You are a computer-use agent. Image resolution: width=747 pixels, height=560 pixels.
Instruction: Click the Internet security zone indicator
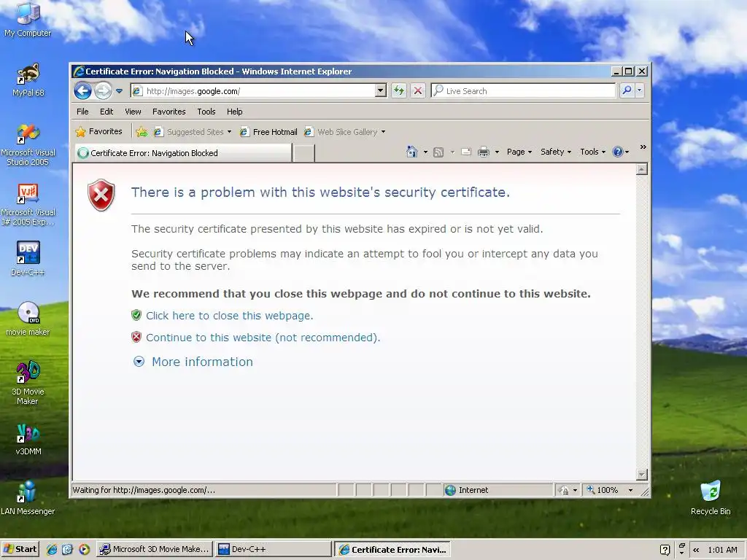(x=498, y=490)
